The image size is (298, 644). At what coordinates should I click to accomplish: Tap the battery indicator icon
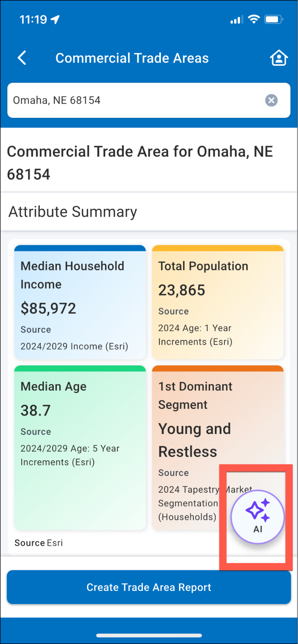(273, 19)
